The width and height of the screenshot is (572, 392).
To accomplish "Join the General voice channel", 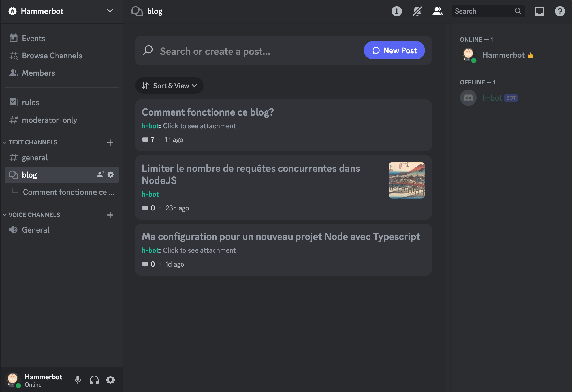I will 62,230.
